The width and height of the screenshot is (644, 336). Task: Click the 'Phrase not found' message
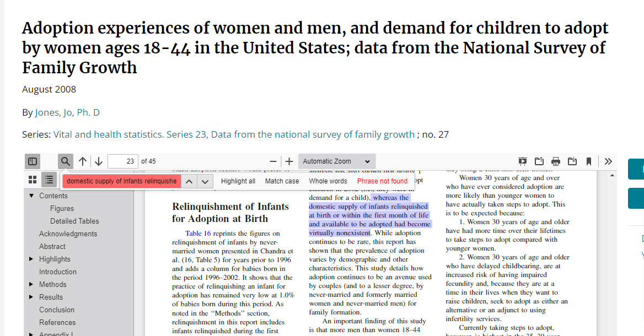pos(383,181)
